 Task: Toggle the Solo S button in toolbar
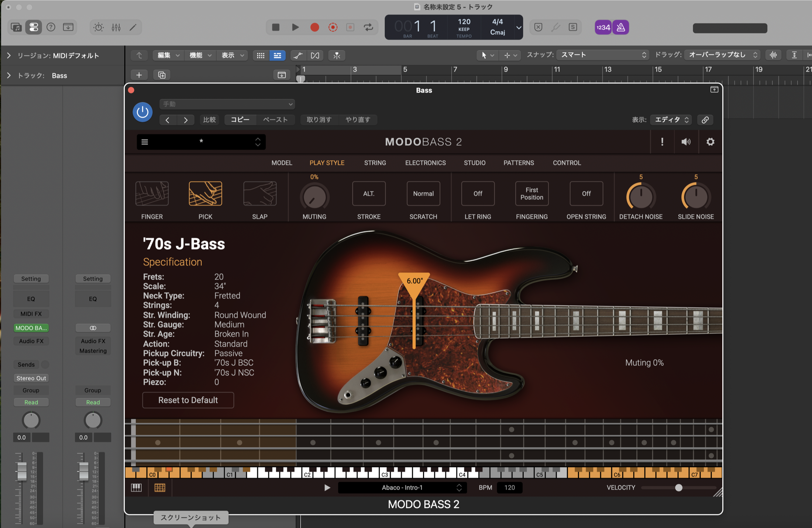(573, 27)
